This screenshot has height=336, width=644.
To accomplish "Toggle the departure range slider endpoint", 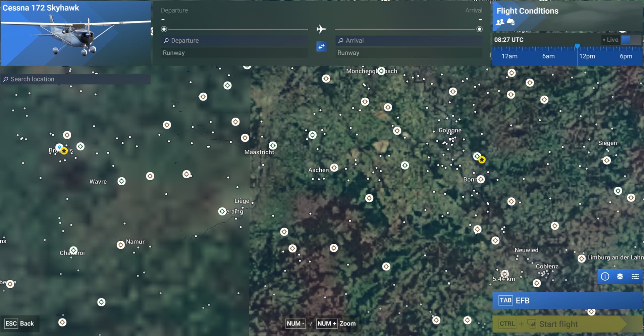I will [164, 29].
